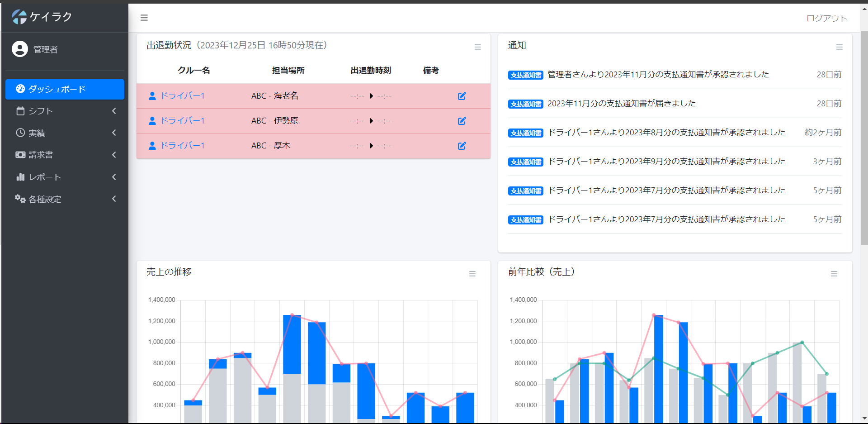Open the ダッシュボード menu item

coord(65,89)
